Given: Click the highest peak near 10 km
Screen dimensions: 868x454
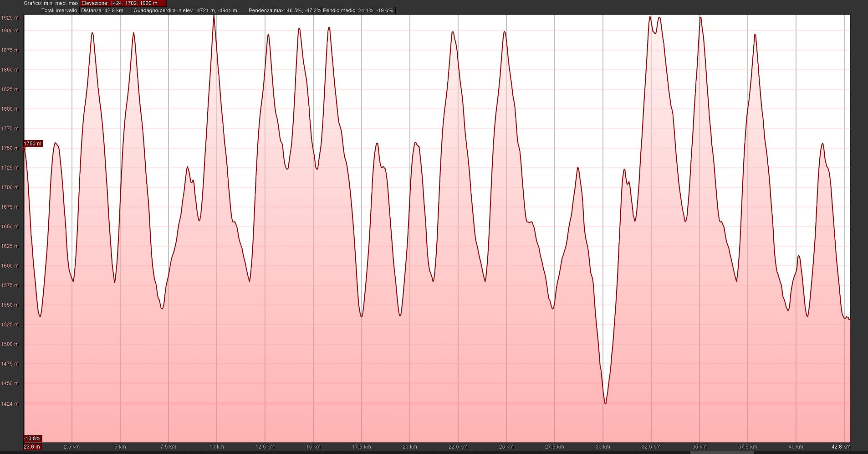Looking at the screenshot, I should pos(214,17).
